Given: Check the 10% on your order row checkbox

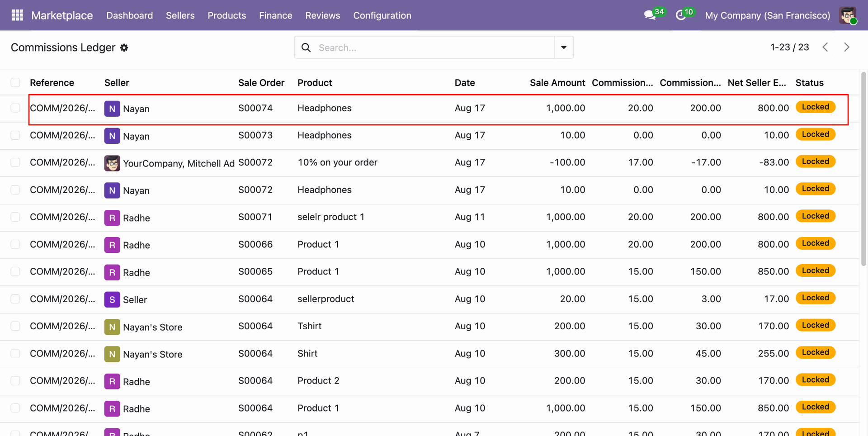Looking at the screenshot, I should coord(15,162).
